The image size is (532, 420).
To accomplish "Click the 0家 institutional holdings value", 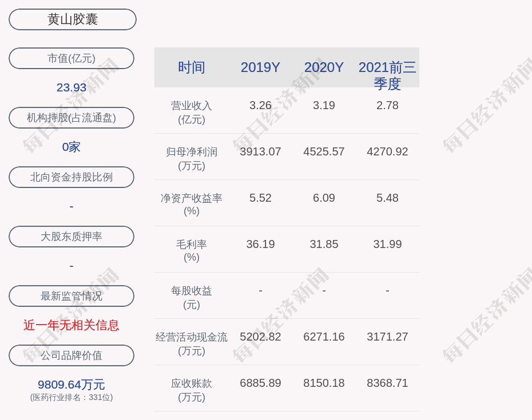I will click(x=72, y=147).
